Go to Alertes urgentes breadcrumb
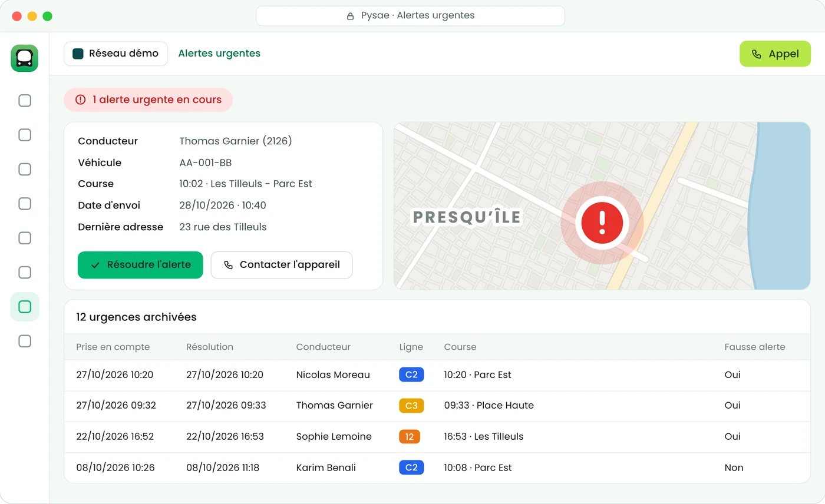 tap(219, 54)
